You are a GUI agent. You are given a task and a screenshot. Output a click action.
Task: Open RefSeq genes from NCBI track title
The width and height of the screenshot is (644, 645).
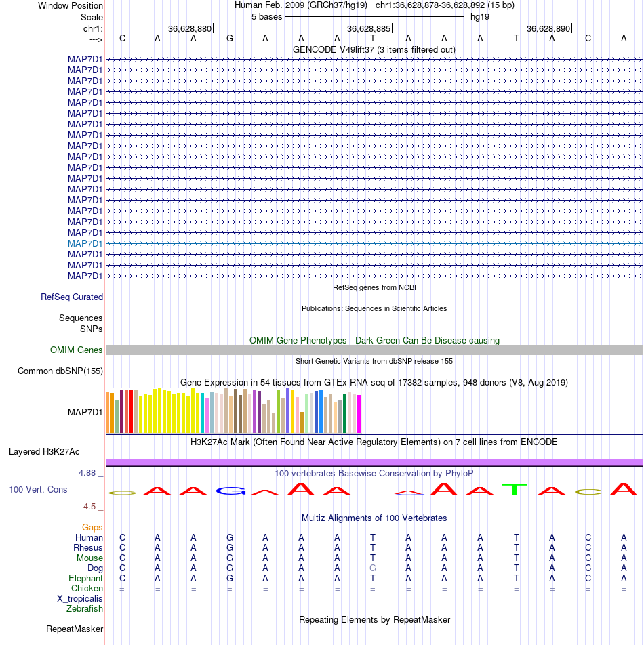tap(374, 287)
